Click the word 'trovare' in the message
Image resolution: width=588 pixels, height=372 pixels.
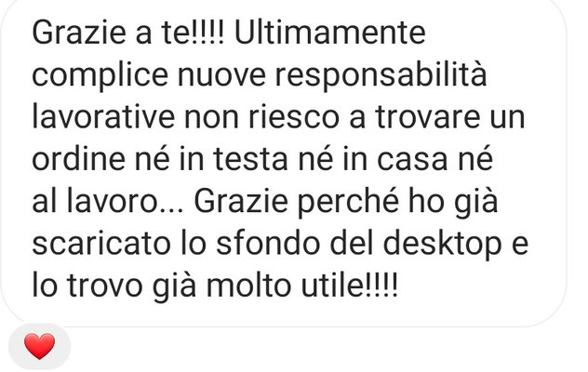click(427, 117)
